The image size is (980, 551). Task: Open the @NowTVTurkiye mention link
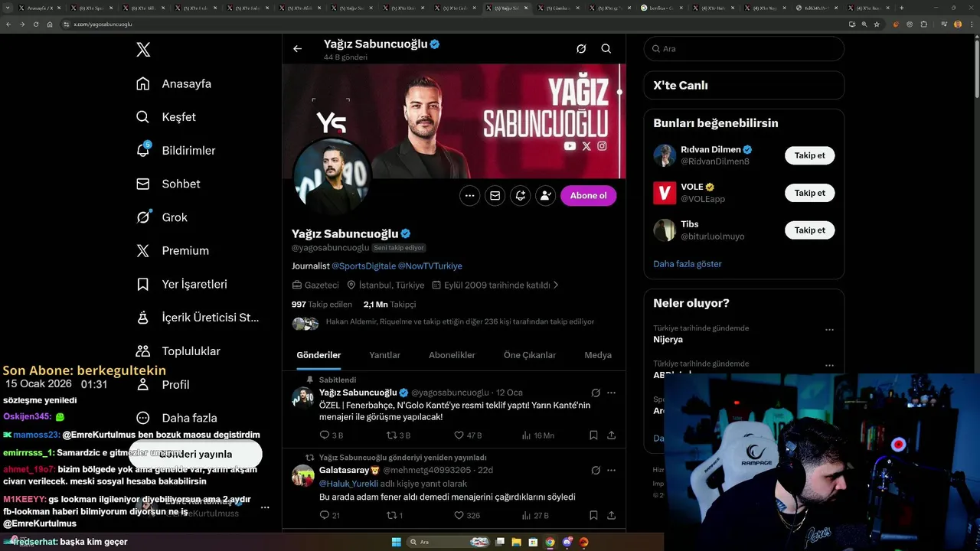(x=430, y=266)
